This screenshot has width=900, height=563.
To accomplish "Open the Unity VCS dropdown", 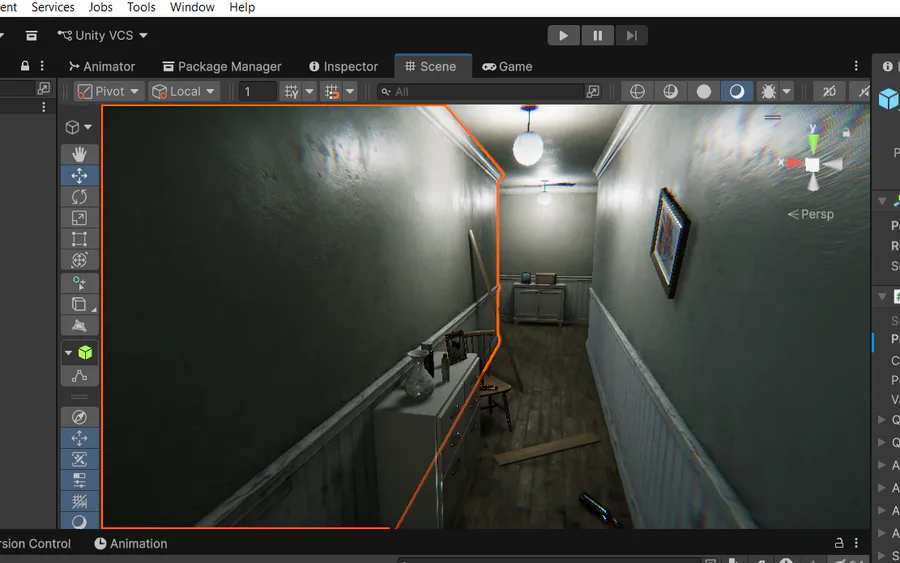I will click(103, 36).
